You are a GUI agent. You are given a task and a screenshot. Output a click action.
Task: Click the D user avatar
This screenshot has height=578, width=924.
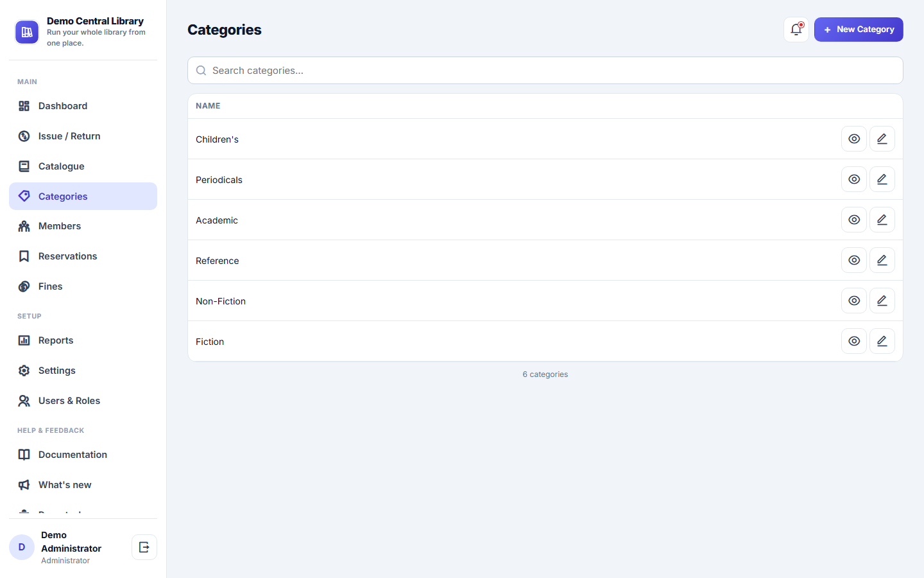coord(22,547)
